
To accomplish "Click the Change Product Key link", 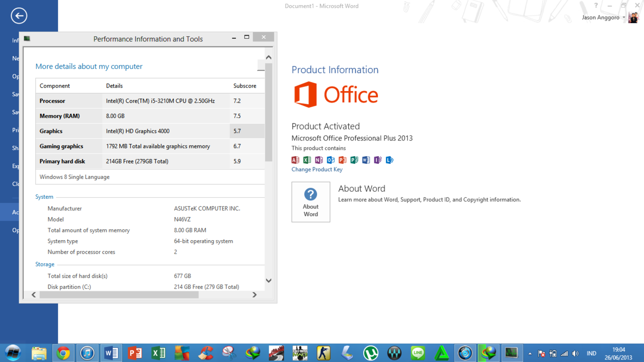I will 317,170.
